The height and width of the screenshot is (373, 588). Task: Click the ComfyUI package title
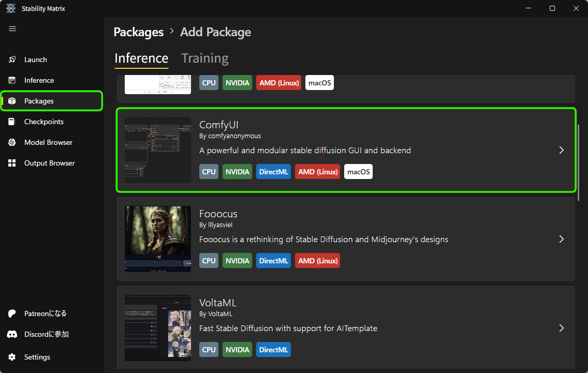click(x=218, y=125)
